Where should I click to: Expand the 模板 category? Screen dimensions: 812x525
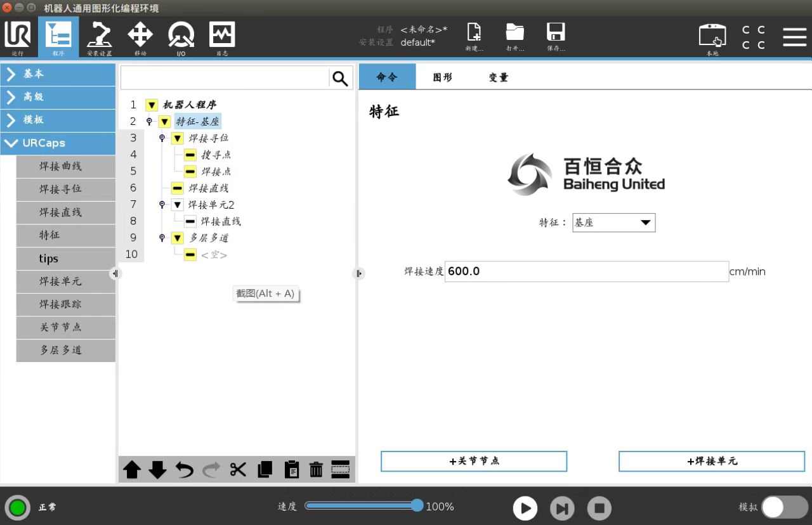58,120
